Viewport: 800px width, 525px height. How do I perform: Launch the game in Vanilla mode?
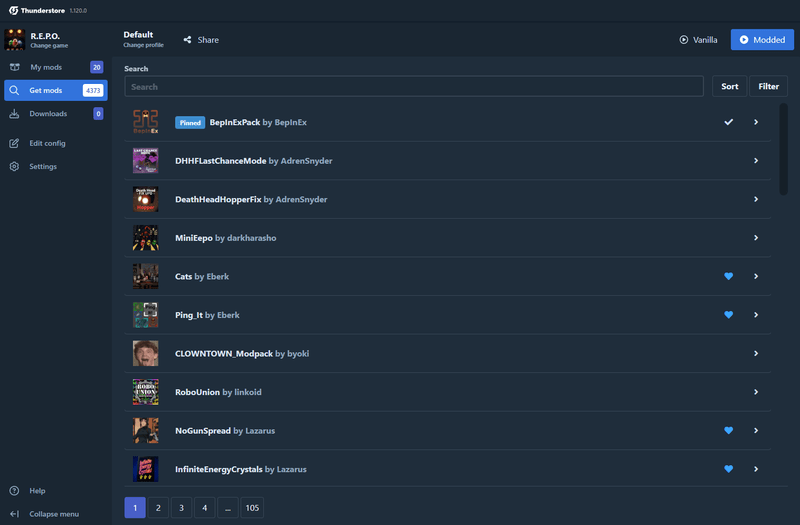[698, 40]
